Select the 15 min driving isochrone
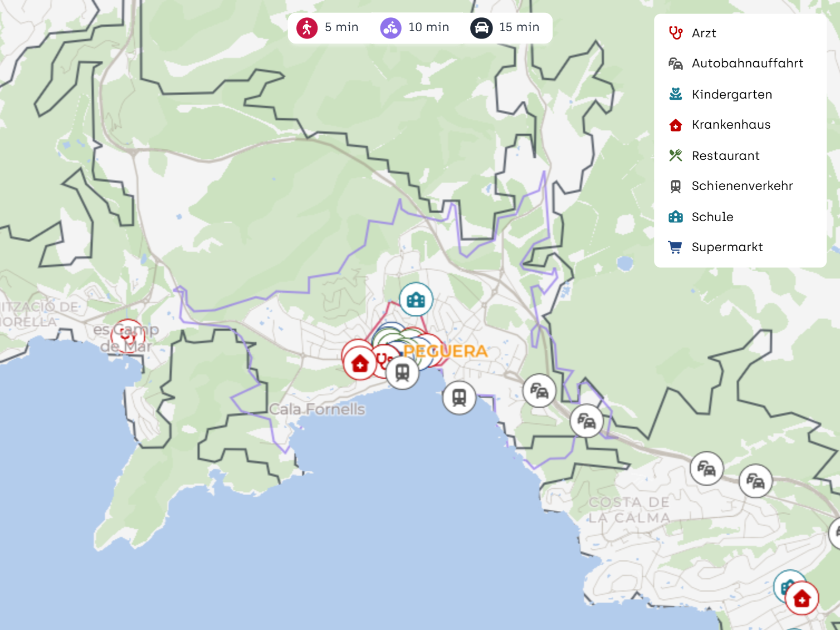The height and width of the screenshot is (630, 840). pos(505,27)
